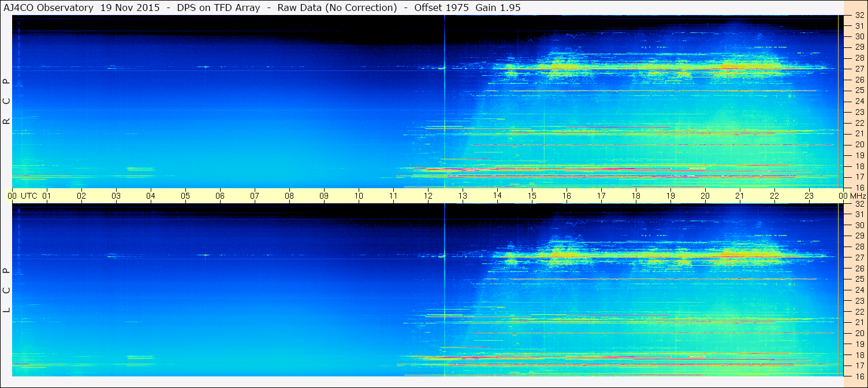The image size is (868, 388).
Task: Click the 20 MHz tick on the RCP scale
Action: pos(859,144)
